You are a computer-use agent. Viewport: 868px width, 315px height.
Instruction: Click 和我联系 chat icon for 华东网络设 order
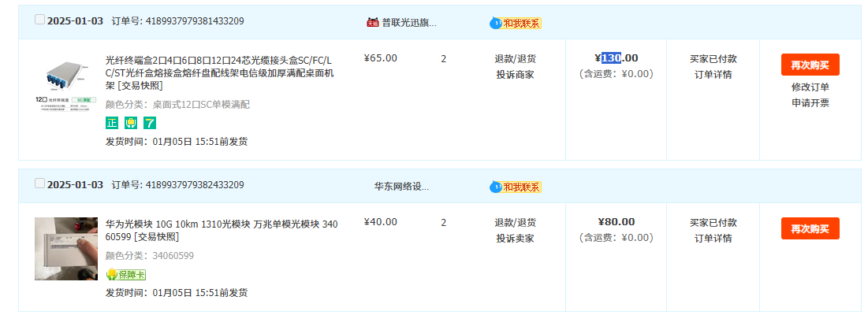click(516, 187)
